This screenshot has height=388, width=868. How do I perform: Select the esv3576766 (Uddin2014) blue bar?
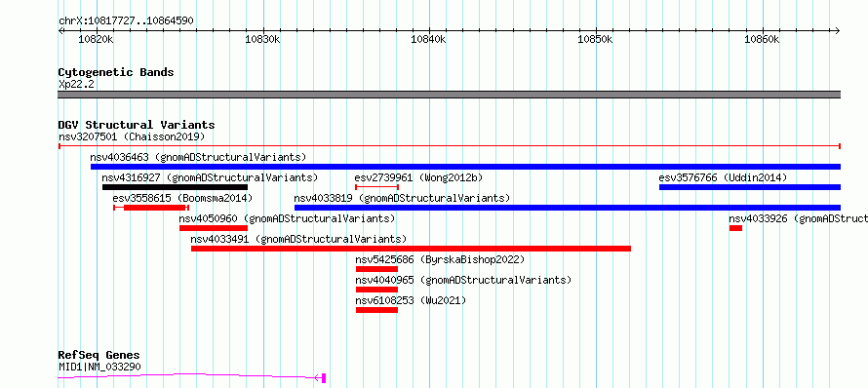pyautogui.click(x=750, y=187)
